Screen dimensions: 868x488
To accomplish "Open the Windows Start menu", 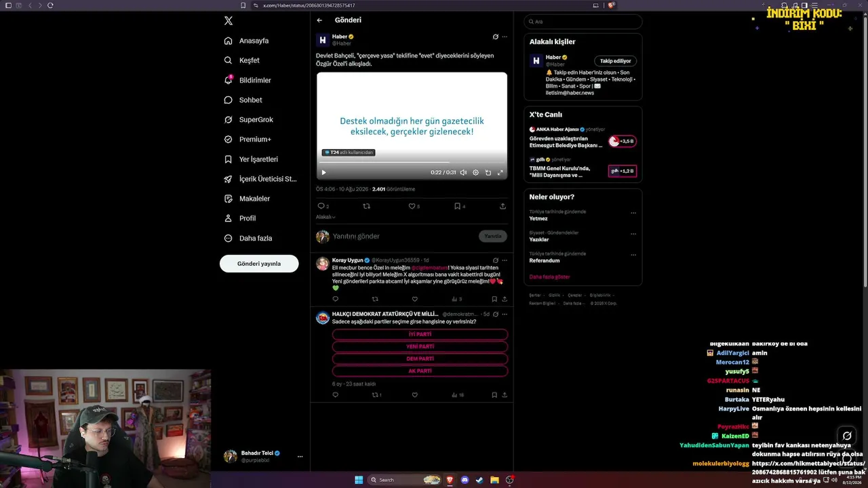I will tap(359, 480).
